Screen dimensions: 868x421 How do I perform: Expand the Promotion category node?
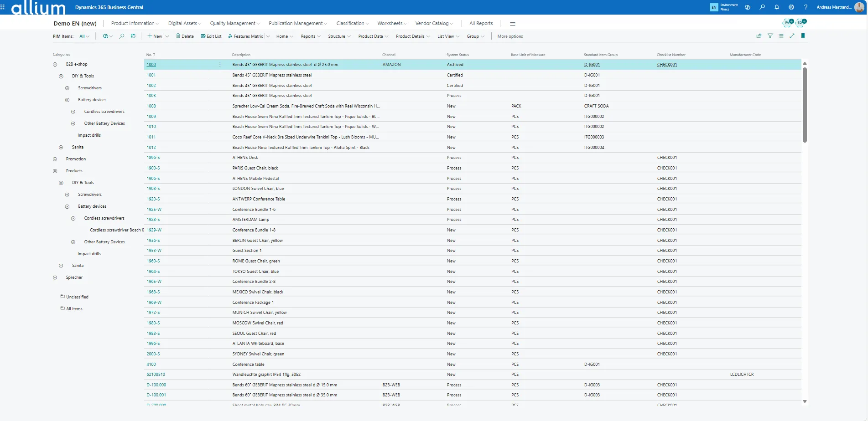coord(55,159)
